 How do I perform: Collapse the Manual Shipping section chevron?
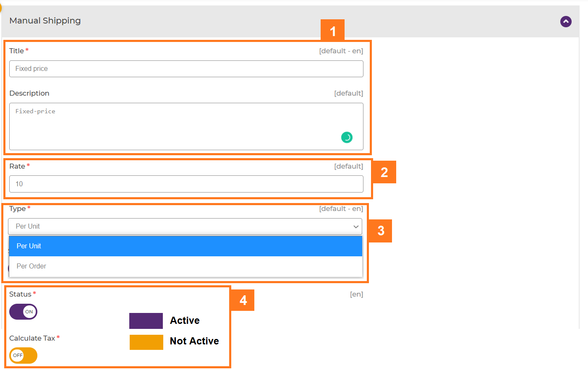[x=566, y=21]
